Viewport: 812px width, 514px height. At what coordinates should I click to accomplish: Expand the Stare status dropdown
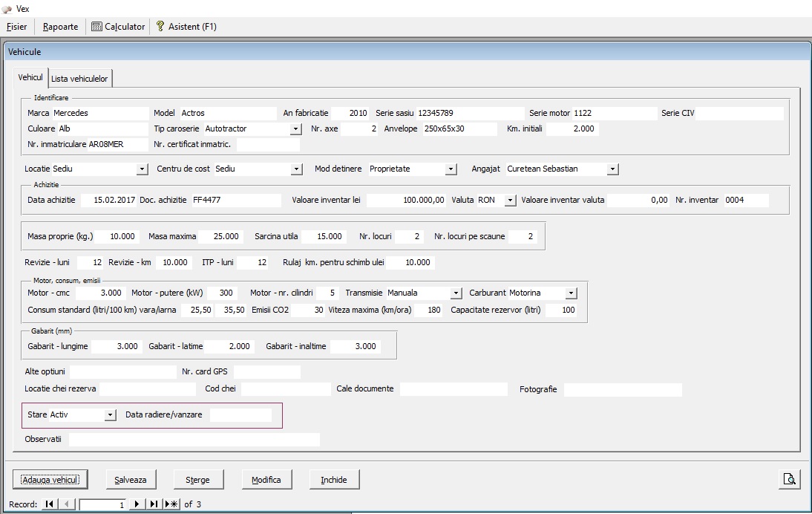pyautogui.click(x=110, y=415)
